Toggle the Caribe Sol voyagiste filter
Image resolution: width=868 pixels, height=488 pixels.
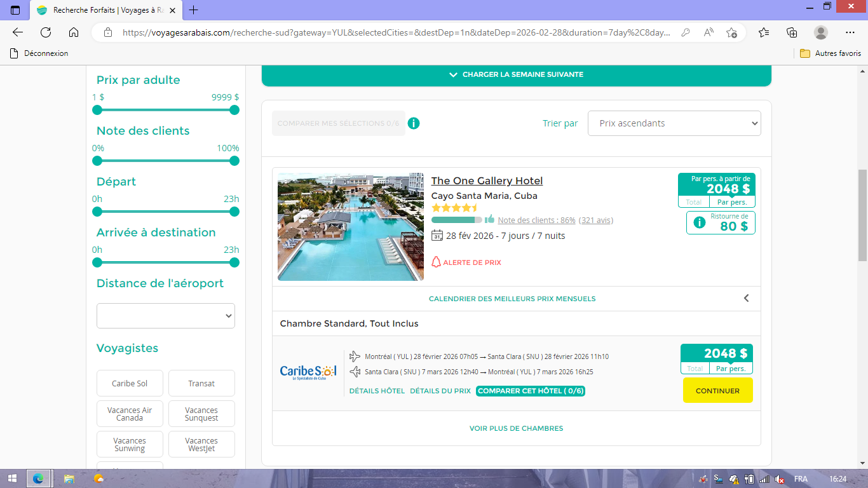pos(130,383)
